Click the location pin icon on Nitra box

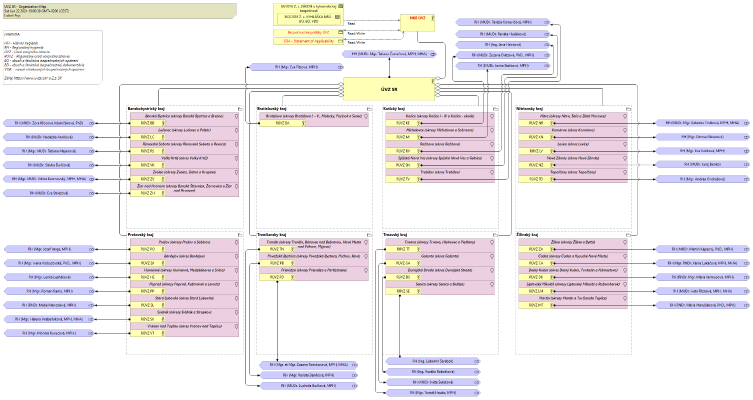tap(625, 116)
